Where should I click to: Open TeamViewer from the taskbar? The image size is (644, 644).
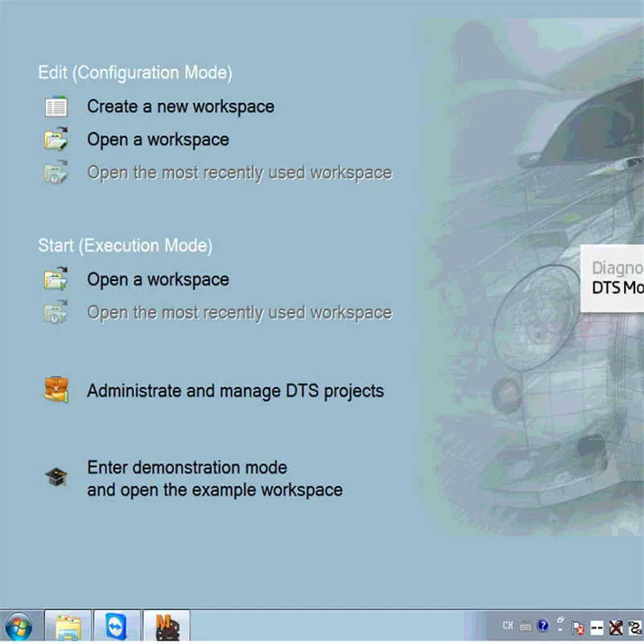click(117, 627)
